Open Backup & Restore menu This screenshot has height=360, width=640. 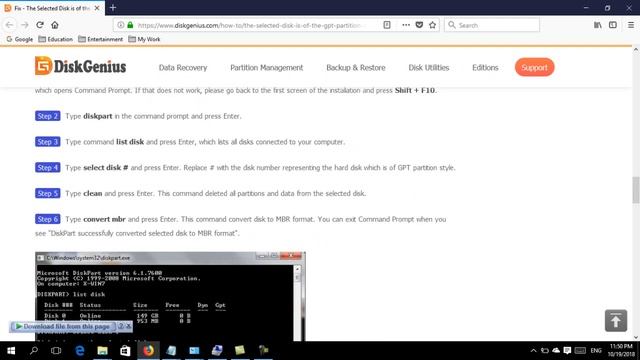pos(356,68)
